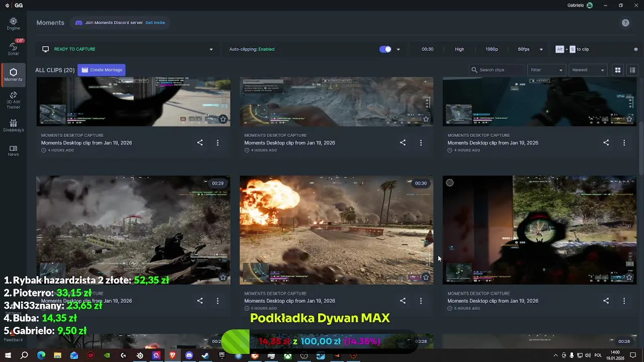Screen dimensions: 644x362
Task: Click the monitor icon beside Ready to Capture
Action: tap(46, 49)
